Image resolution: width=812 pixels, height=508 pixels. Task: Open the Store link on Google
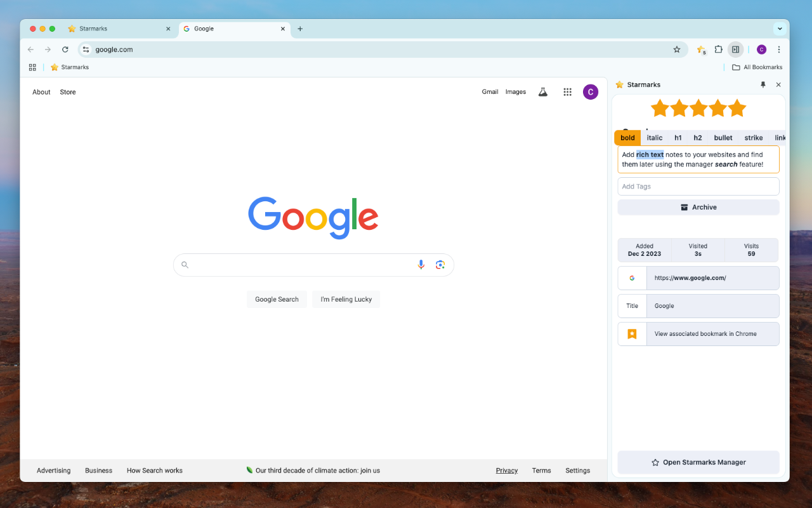point(68,92)
